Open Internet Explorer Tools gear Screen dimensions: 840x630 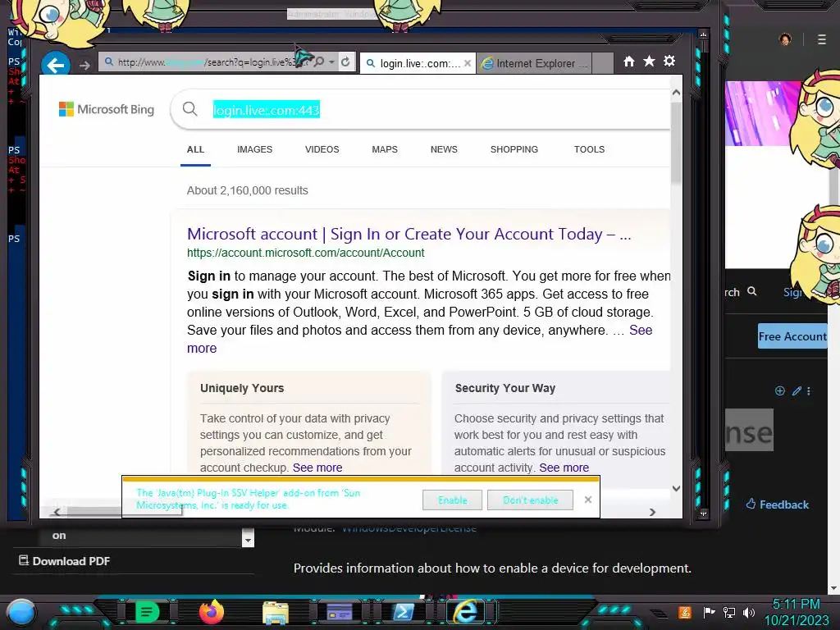(669, 61)
